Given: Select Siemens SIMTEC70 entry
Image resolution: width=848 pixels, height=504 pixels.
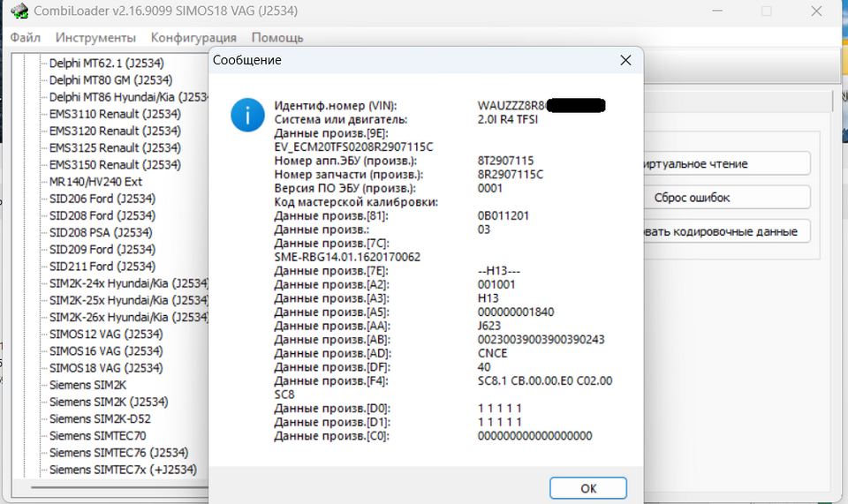Looking at the screenshot, I should tap(98, 436).
